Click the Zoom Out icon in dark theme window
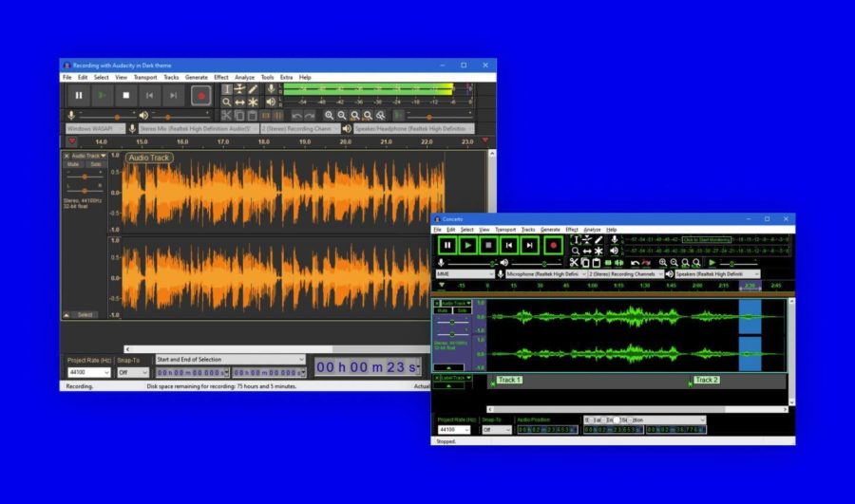 (x=342, y=116)
